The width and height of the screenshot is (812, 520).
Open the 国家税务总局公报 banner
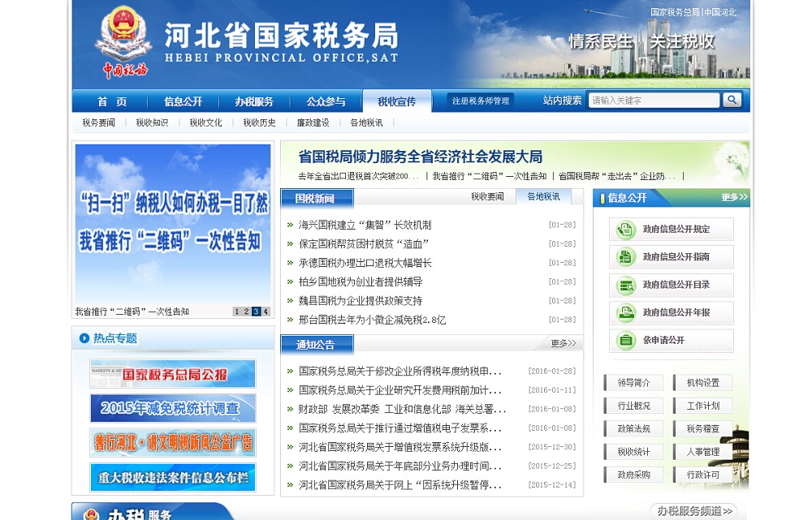173,373
